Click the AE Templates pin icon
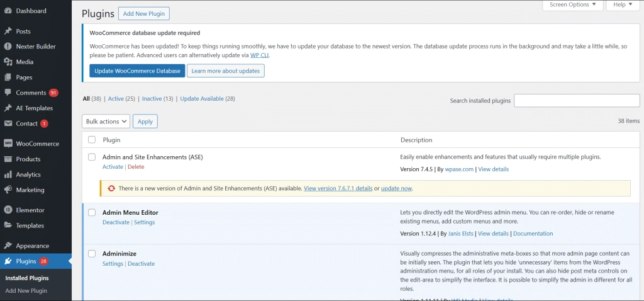Screen dimensions: 644x301 point(8,108)
